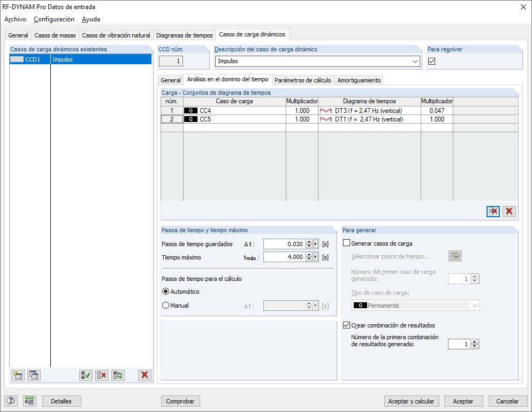Click the disabled select time steps icon
The height and width of the screenshot is (412, 532).
coord(455,256)
